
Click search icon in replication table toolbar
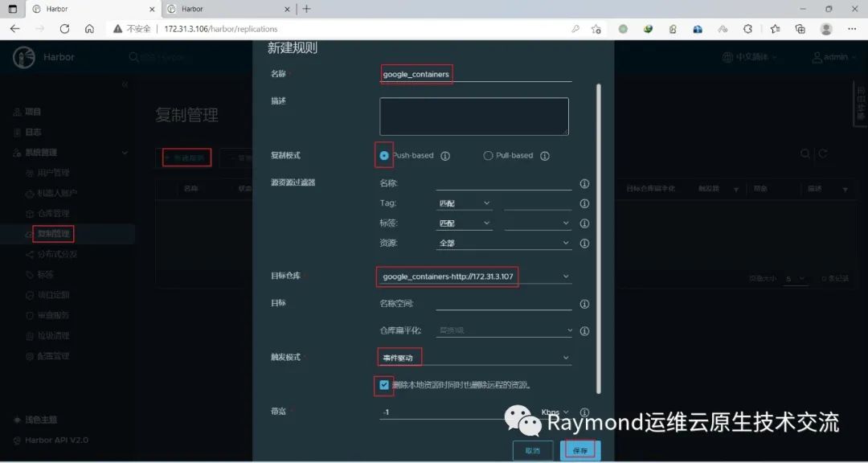(805, 154)
